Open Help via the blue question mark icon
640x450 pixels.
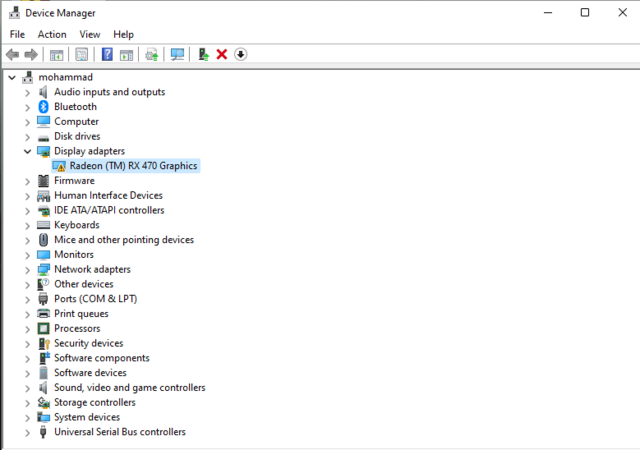click(107, 54)
